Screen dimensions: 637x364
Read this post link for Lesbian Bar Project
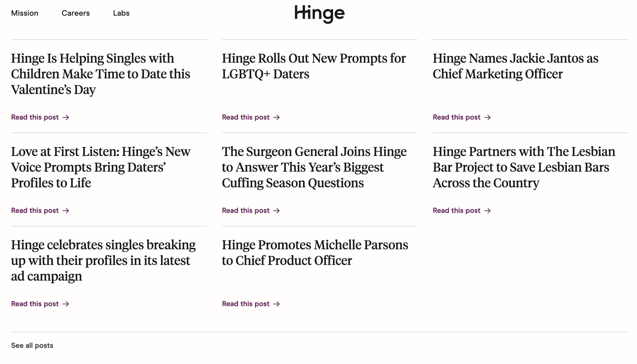(456, 210)
